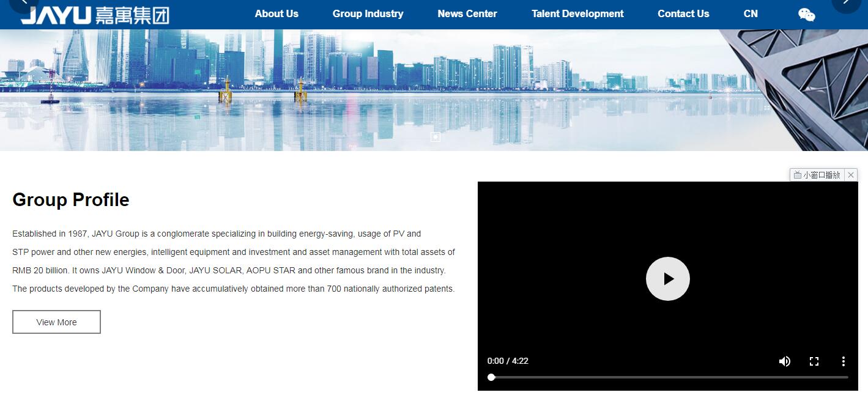Open video more options menu

pos(844,361)
